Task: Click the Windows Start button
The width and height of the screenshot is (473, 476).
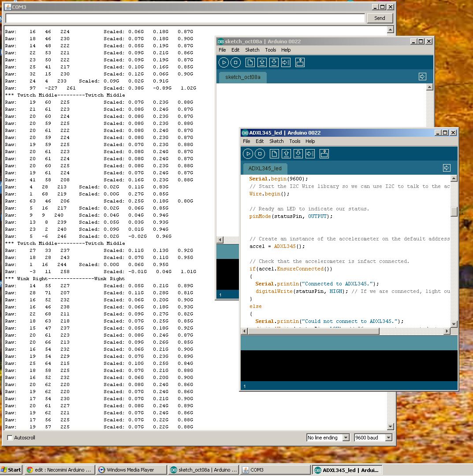Action: tap(11, 470)
